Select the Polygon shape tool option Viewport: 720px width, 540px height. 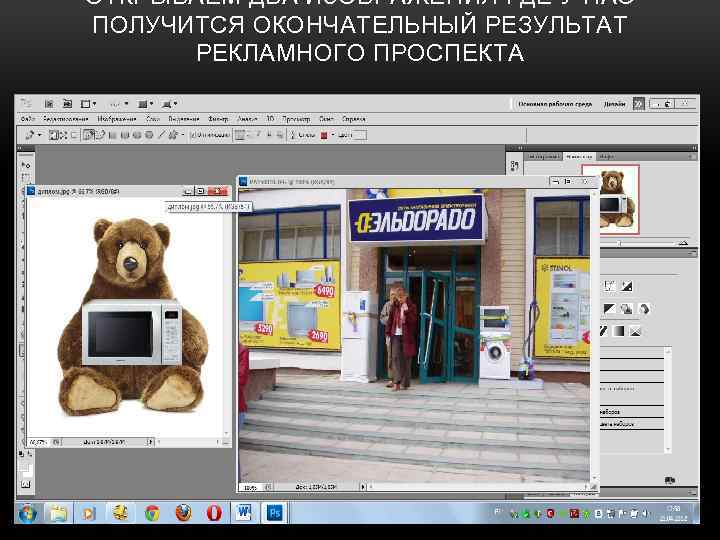click(149, 135)
